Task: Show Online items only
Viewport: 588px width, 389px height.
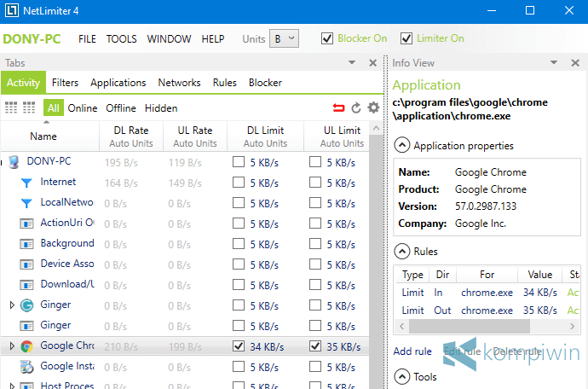Action: (83, 108)
